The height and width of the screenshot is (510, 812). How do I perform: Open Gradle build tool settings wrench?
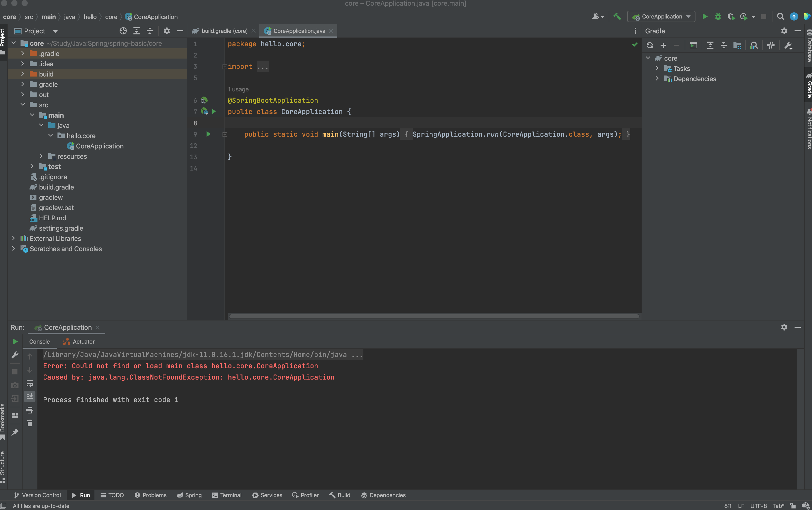tap(788, 45)
